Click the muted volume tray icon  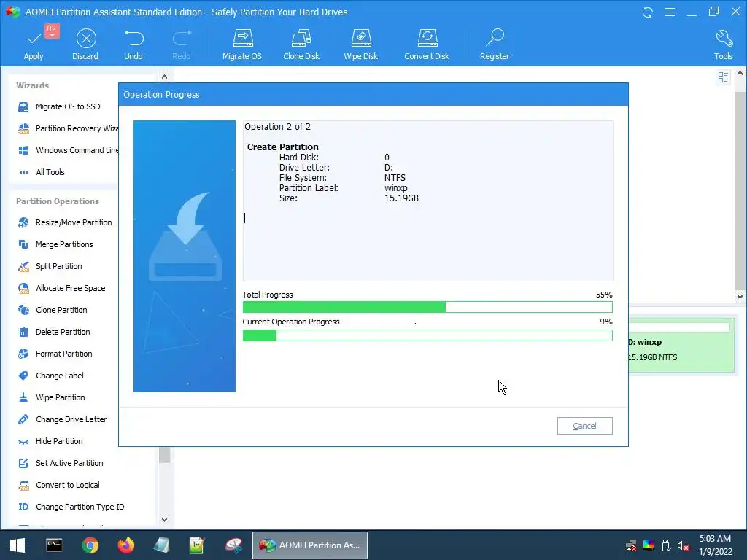683,545
